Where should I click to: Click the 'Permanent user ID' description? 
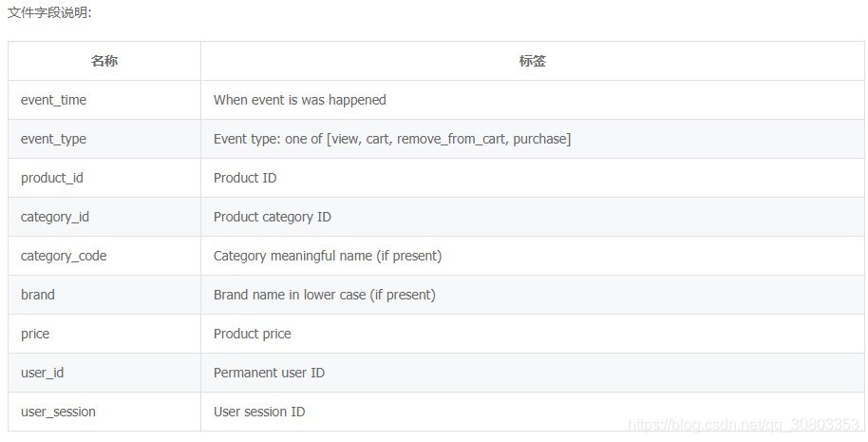[x=269, y=373]
